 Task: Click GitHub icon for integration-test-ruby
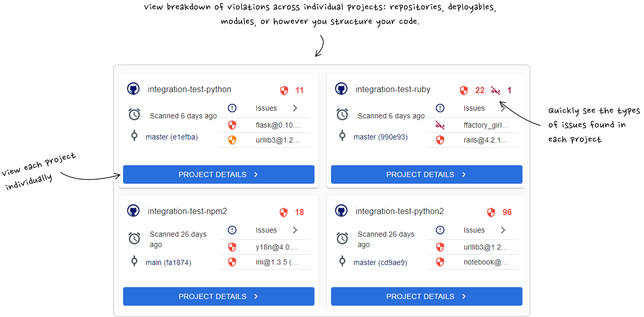pyautogui.click(x=341, y=89)
